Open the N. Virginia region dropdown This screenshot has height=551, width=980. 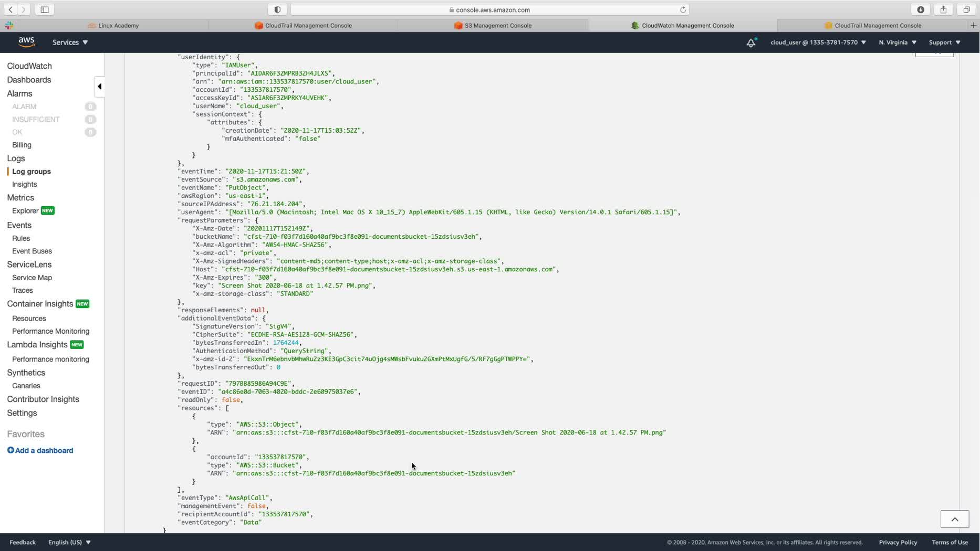(898, 43)
